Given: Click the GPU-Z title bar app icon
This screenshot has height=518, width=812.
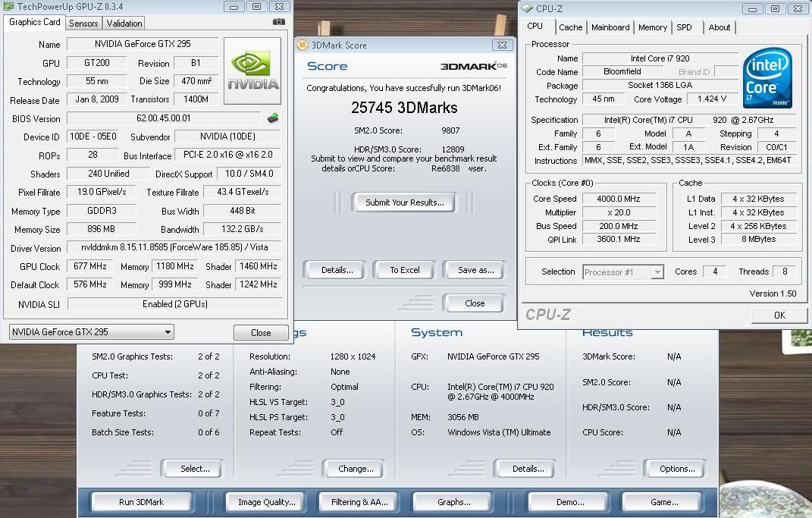Looking at the screenshot, I should (9, 6).
